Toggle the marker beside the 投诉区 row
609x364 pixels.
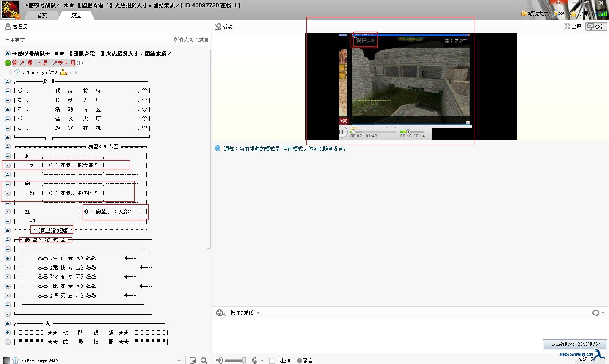coord(8,193)
